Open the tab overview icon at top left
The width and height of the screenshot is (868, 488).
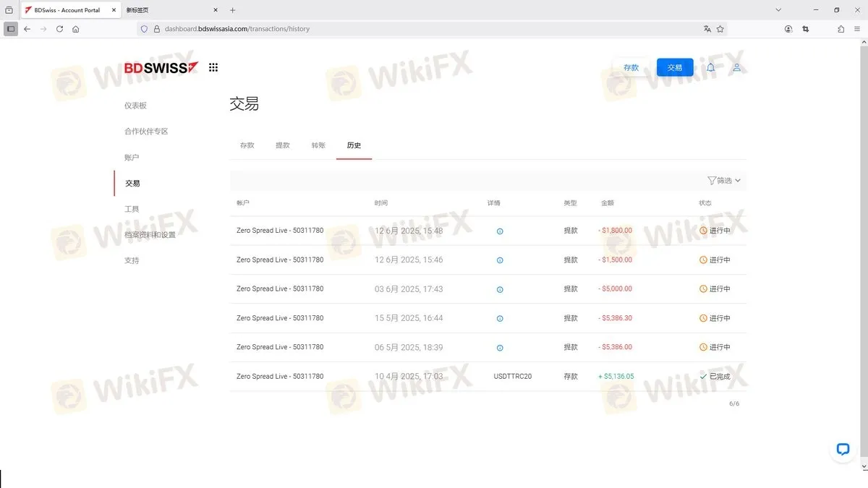point(9,10)
